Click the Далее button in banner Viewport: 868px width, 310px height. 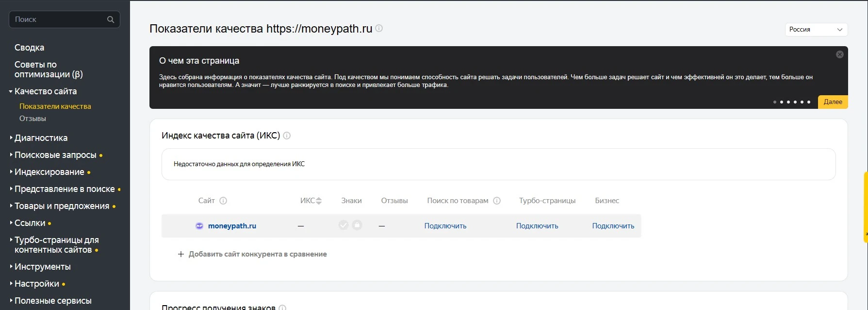coord(833,102)
